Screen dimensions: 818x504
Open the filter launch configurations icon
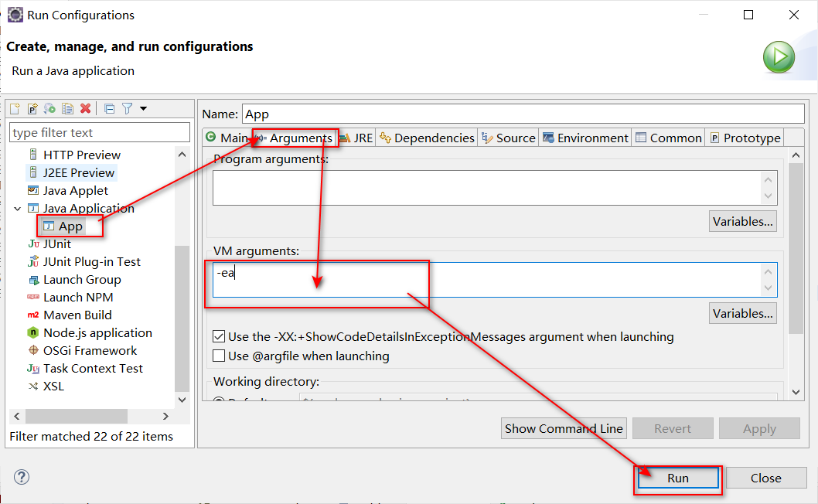coord(126,108)
